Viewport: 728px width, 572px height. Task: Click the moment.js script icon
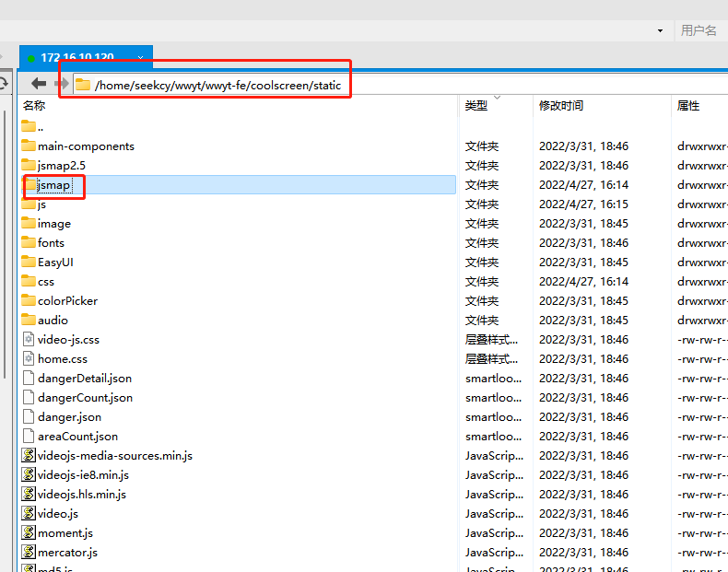pos(29,532)
